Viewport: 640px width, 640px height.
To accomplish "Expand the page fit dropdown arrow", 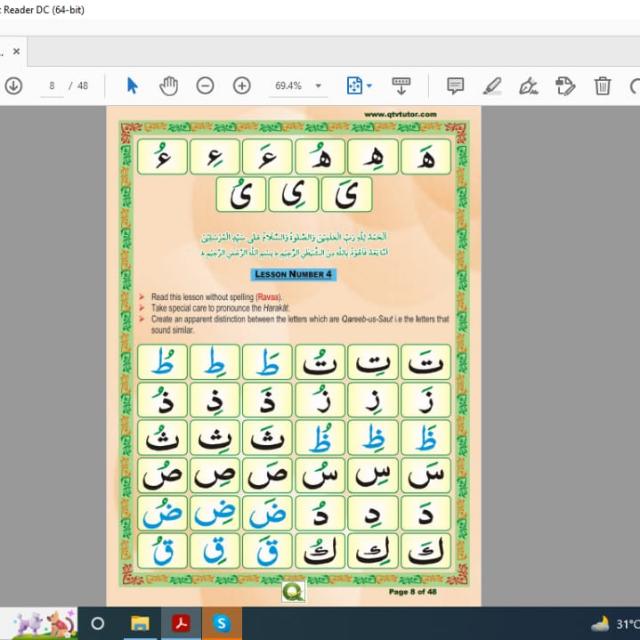I will pos(369,86).
